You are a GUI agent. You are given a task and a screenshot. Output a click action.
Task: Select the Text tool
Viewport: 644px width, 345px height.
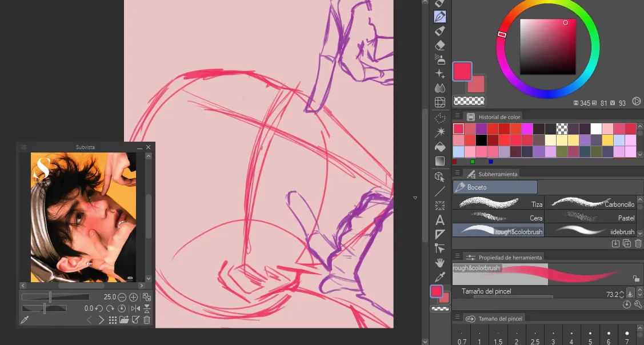(x=440, y=220)
